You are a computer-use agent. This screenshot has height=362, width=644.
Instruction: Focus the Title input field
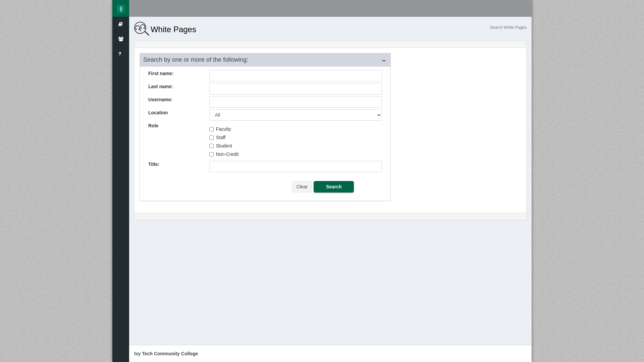point(296,167)
